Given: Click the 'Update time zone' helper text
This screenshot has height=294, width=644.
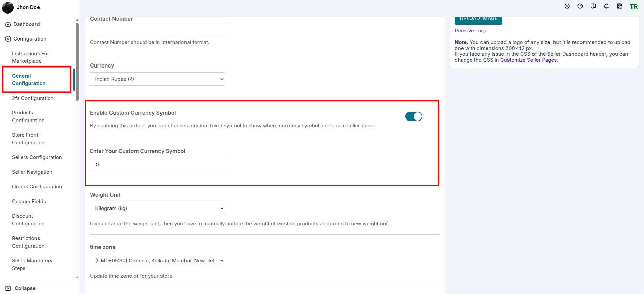Looking at the screenshot, I should click(132, 276).
